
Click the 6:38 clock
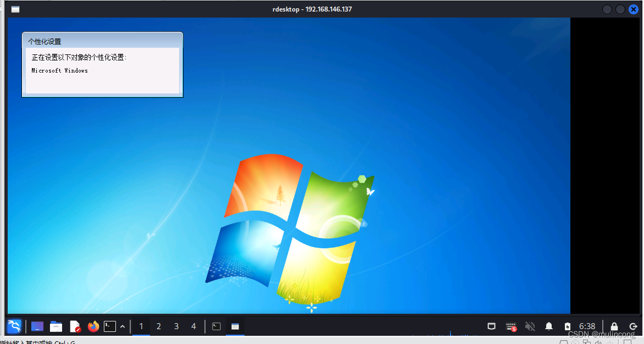(587, 326)
